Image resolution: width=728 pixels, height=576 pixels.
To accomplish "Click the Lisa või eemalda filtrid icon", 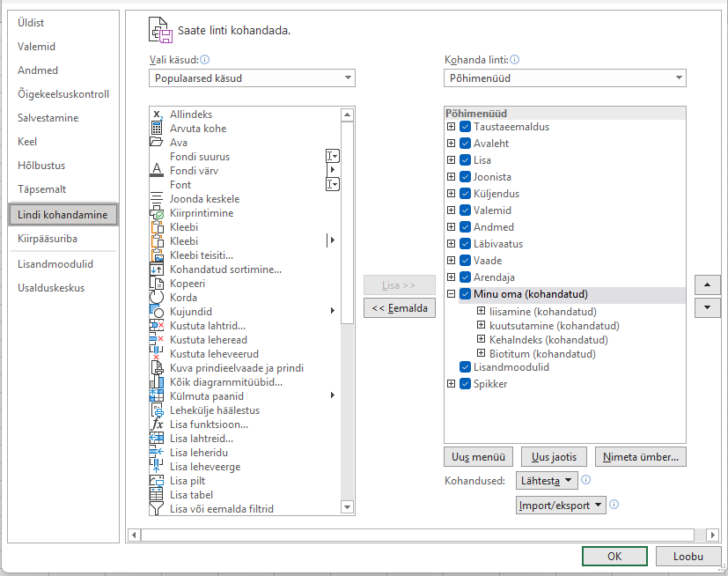I will 157,509.
